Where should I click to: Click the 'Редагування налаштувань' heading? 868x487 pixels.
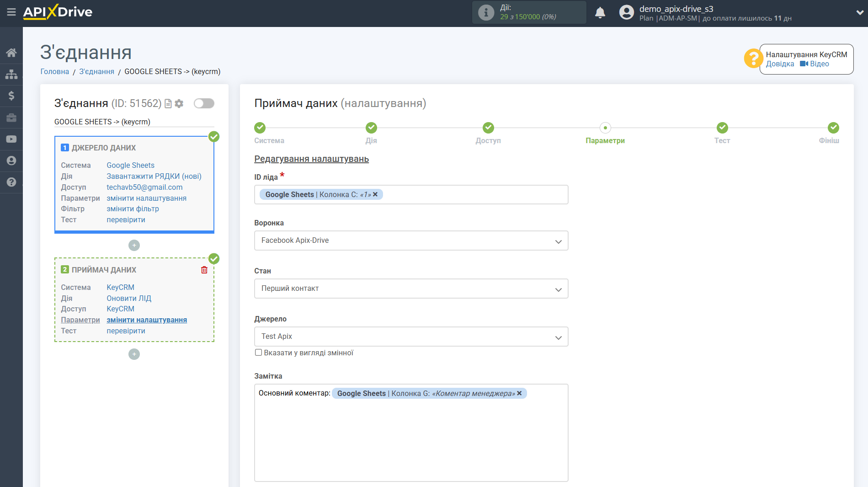[x=311, y=159]
